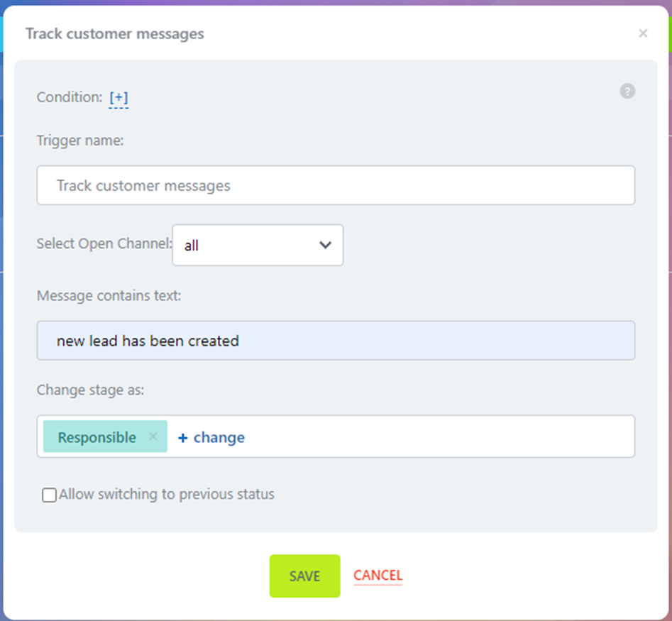Click the "Trigger name:" label
This screenshot has height=621, width=672.
(x=80, y=141)
